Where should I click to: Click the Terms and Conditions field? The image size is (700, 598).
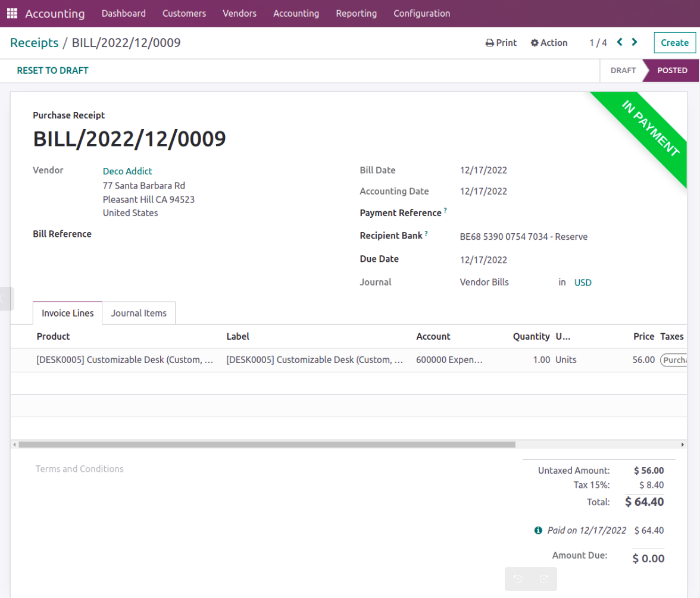pos(80,469)
